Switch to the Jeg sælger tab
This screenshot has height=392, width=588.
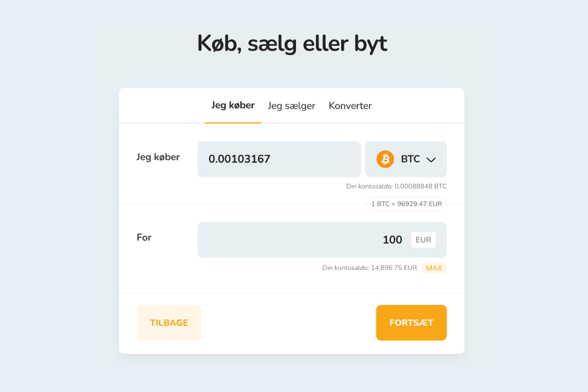[292, 105]
